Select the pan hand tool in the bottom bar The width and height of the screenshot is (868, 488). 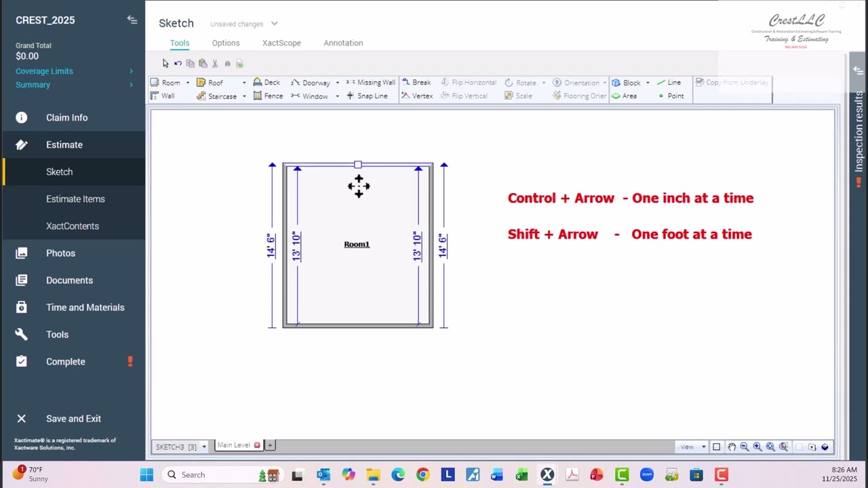732,447
